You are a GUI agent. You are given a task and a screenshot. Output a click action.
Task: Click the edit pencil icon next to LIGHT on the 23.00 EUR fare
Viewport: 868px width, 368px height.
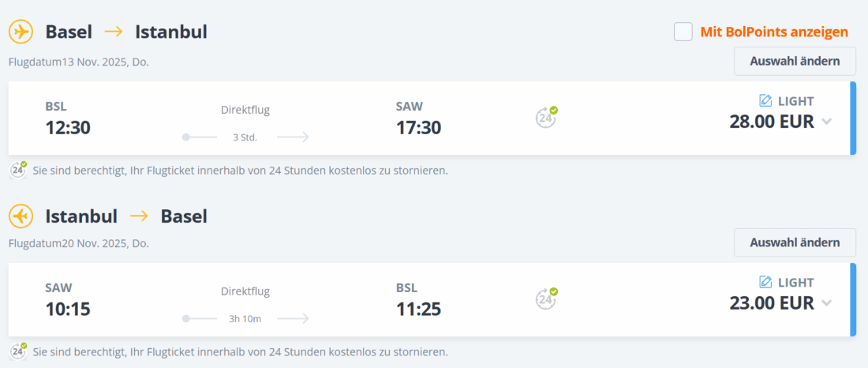[x=765, y=282]
